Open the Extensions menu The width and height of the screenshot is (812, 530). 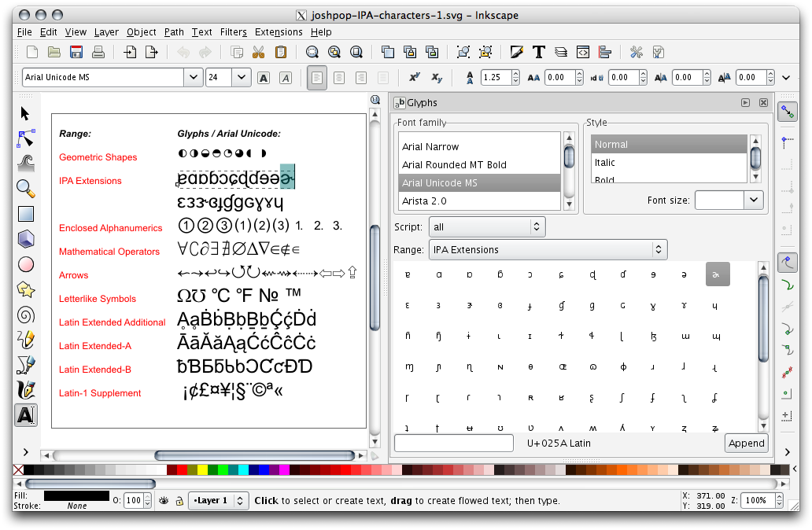(278, 32)
